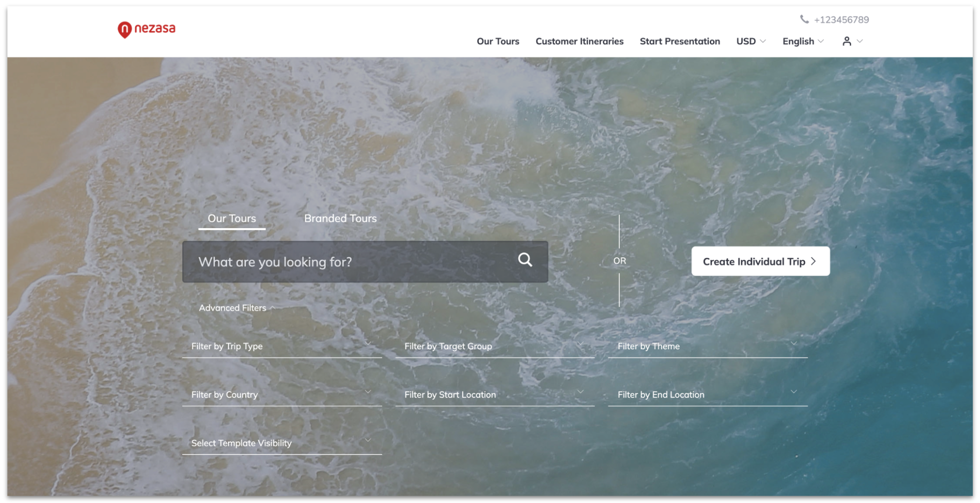
Task: Open Filter by Theme dropdown
Action: tap(708, 346)
